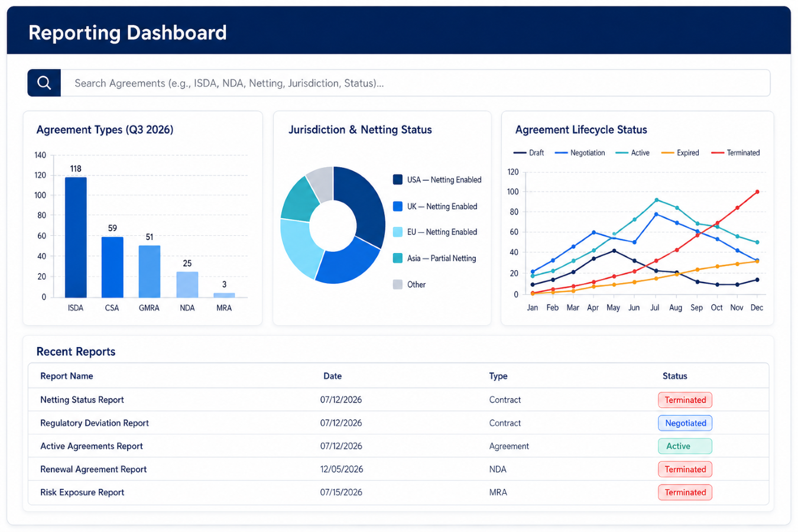This screenshot has height=532, width=798.
Task: Click the 51 value label above GMRA
Action: [150, 237]
